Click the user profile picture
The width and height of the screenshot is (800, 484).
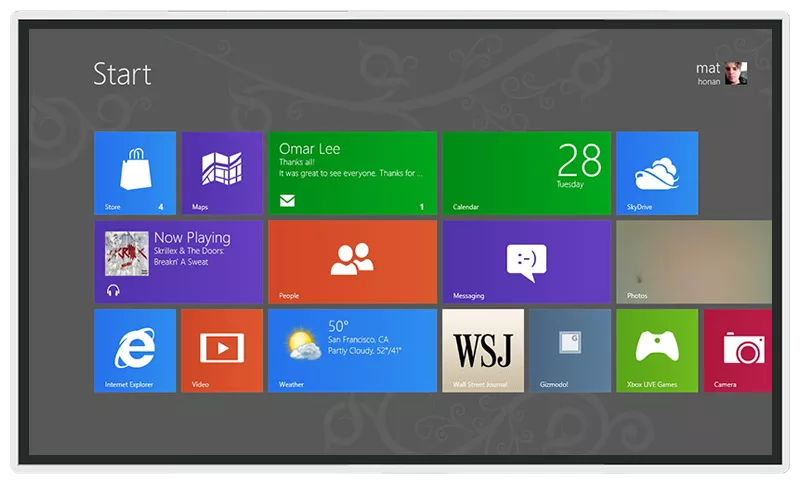click(x=736, y=73)
